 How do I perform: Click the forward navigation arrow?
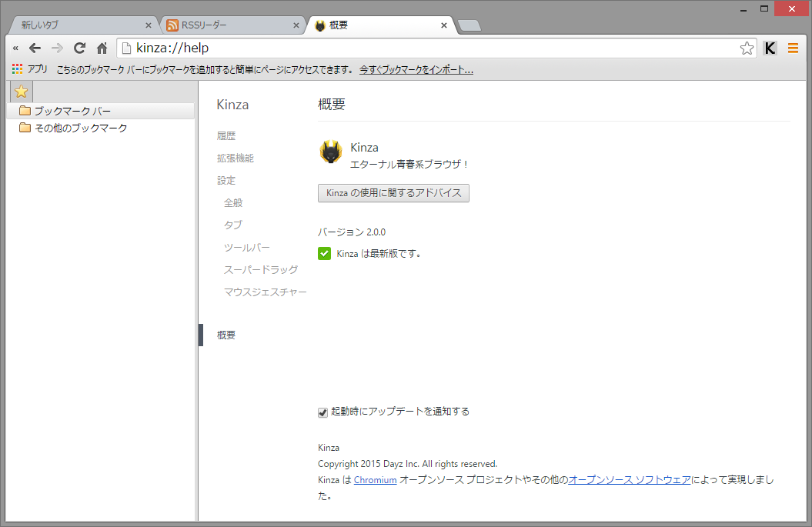click(57, 47)
